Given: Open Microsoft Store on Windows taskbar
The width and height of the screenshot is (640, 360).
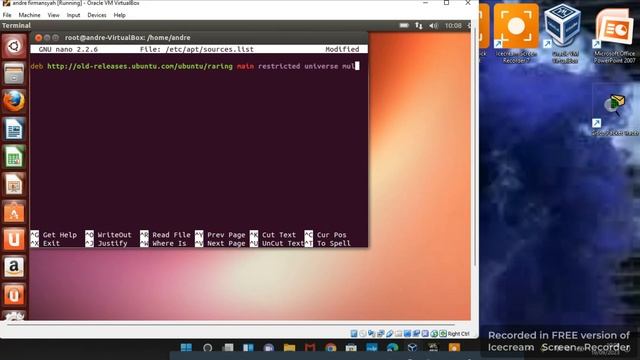Looking at the screenshot, I should [x=351, y=348].
